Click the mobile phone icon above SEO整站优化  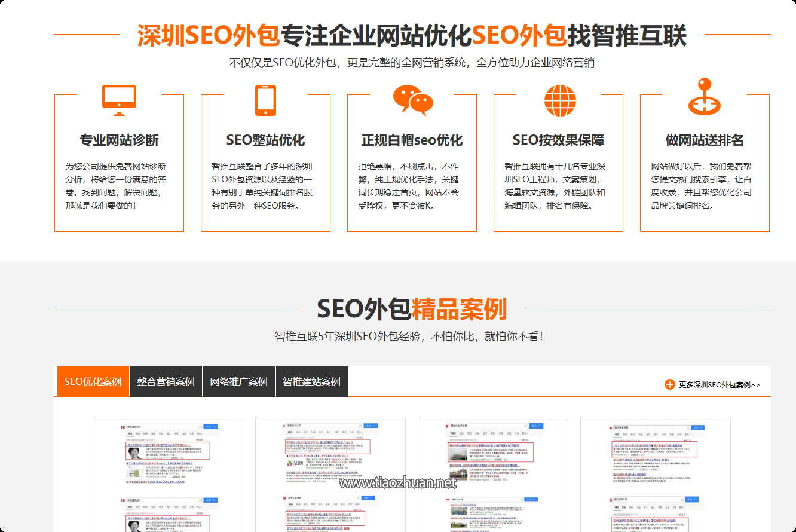pyautogui.click(x=265, y=99)
